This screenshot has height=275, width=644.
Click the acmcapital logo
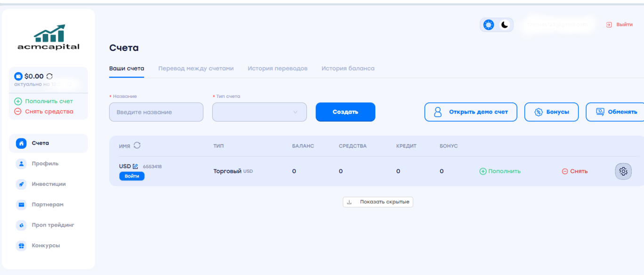pyautogui.click(x=48, y=38)
